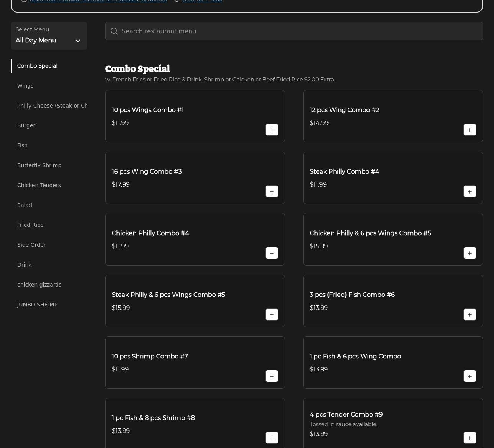Add Chicken Philly Combo #4 with plus icon
Image resolution: width=494 pixels, height=448 pixels.
click(272, 253)
